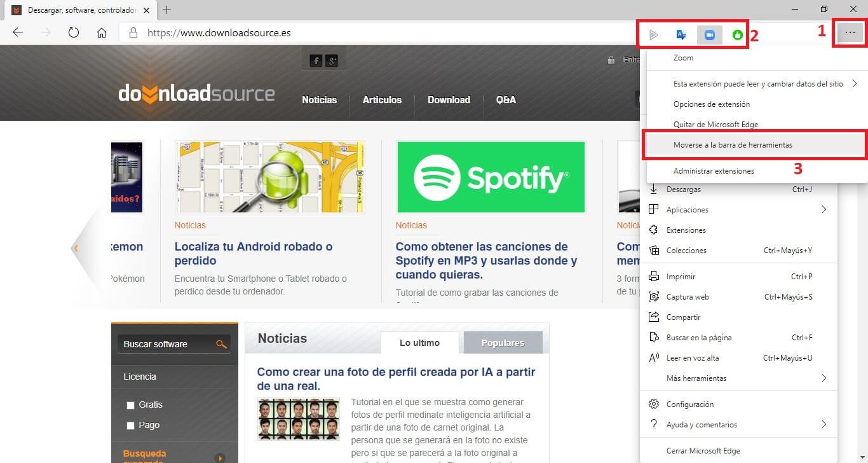Viewport: 868px width, 463px height.
Task: Open the Articulos navigation link
Action: (x=382, y=100)
